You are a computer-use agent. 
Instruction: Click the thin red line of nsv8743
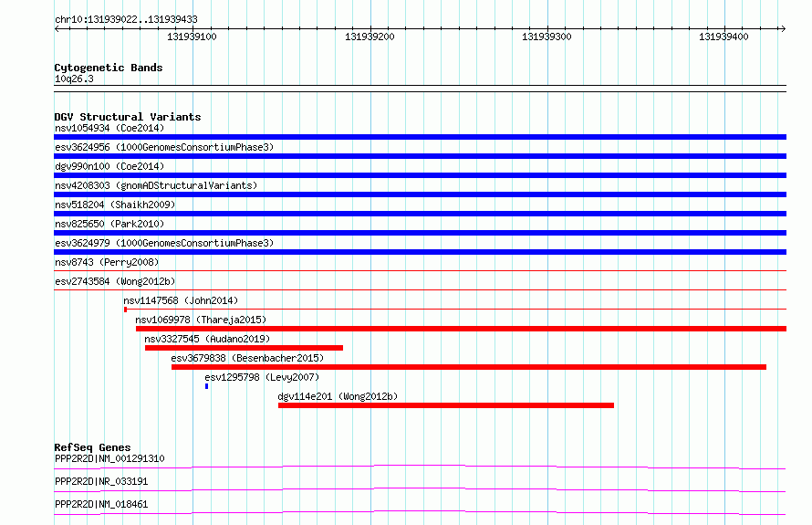pyautogui.click(x=420, y=270)
